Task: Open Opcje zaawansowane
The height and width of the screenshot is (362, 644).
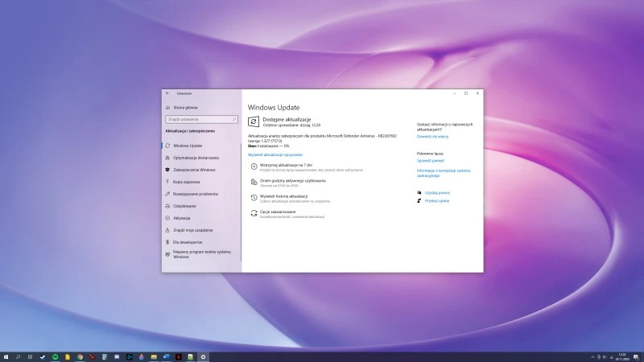Action: 278,212
